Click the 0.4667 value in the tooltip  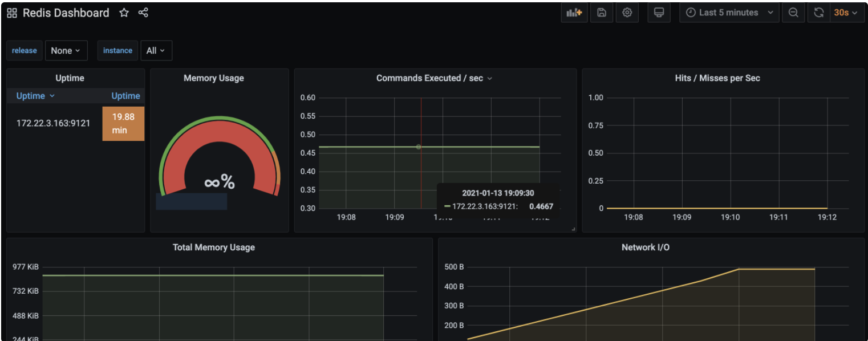point(541,206)
